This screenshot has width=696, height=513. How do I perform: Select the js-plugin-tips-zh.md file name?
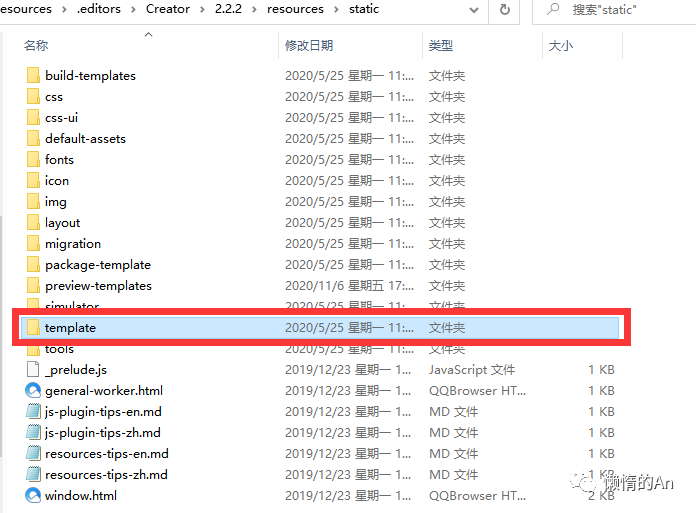click(103, 433)
